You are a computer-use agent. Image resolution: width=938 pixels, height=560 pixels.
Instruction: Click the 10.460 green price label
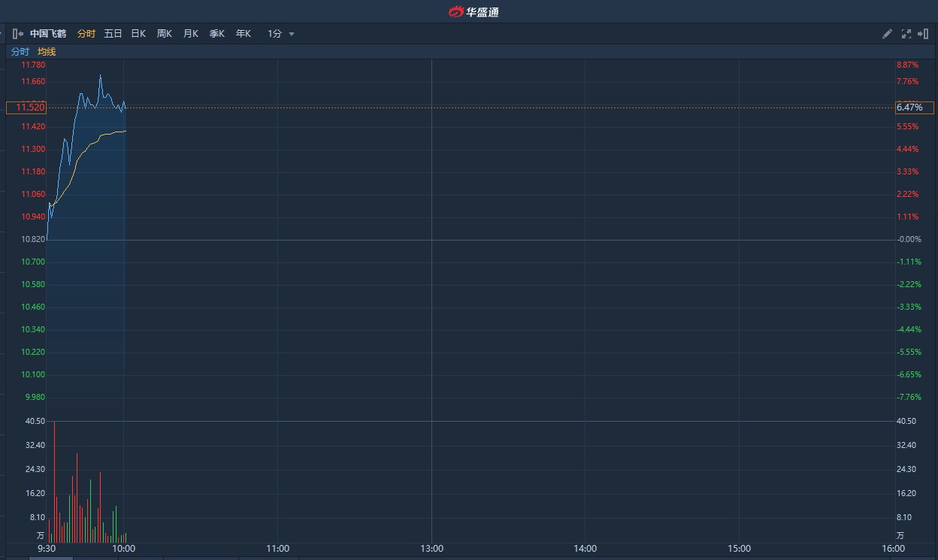(33, 307)
